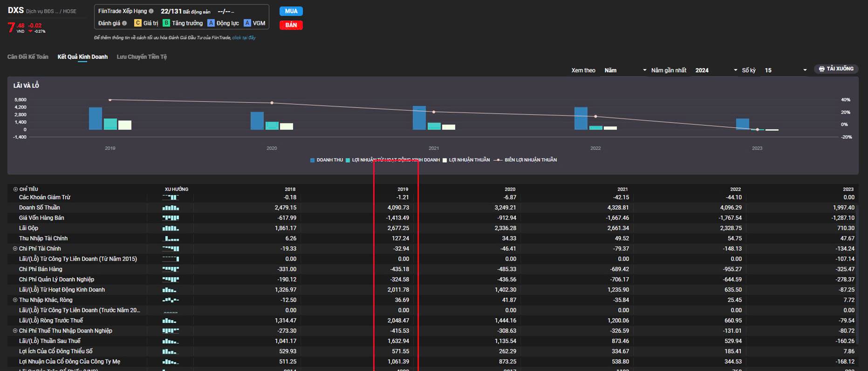
Task: Open the Xem theo period dropdown showing Năm
Action: [x=625, y=70]
